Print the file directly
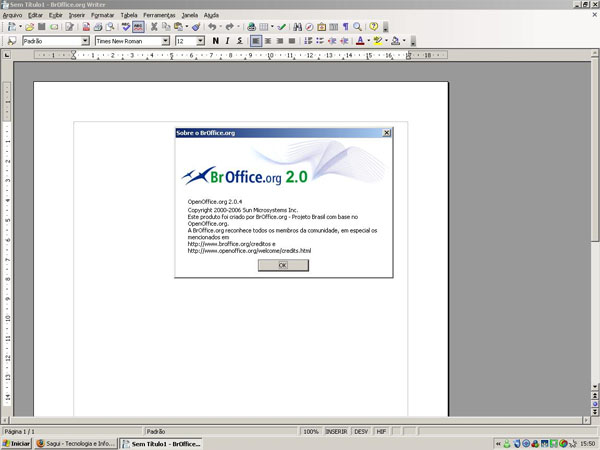This screenshot has width=600, height=450. click(x=98, y=27)
